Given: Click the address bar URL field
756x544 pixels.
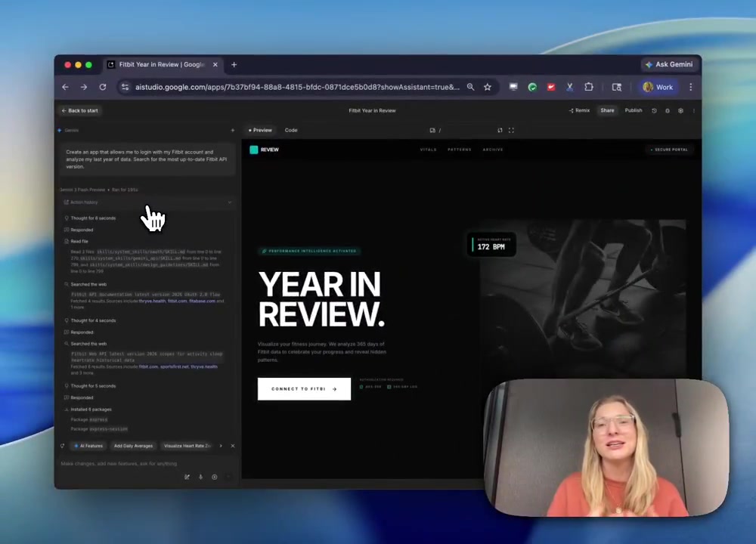Looking at the screenshot, I should coord(297,87).
